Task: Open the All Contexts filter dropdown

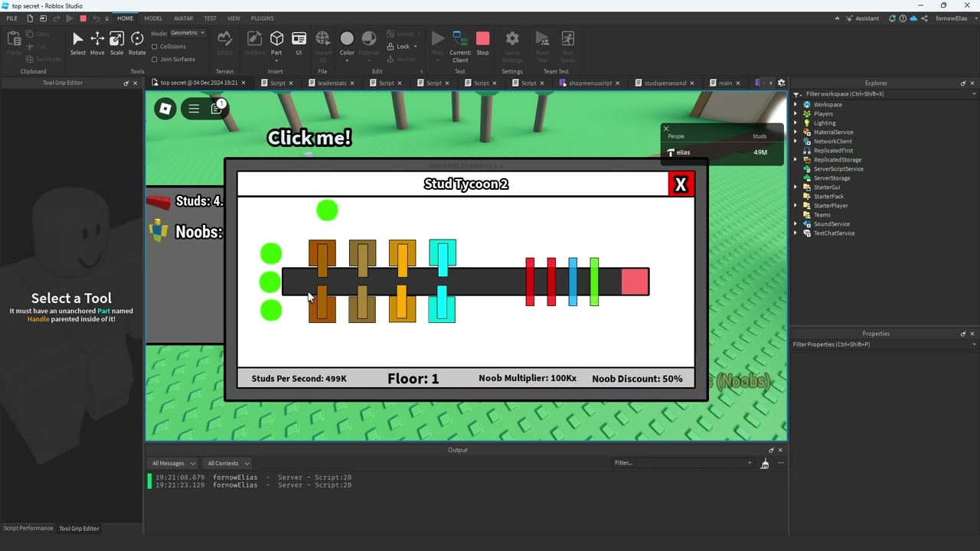Action: pos(227,463)
